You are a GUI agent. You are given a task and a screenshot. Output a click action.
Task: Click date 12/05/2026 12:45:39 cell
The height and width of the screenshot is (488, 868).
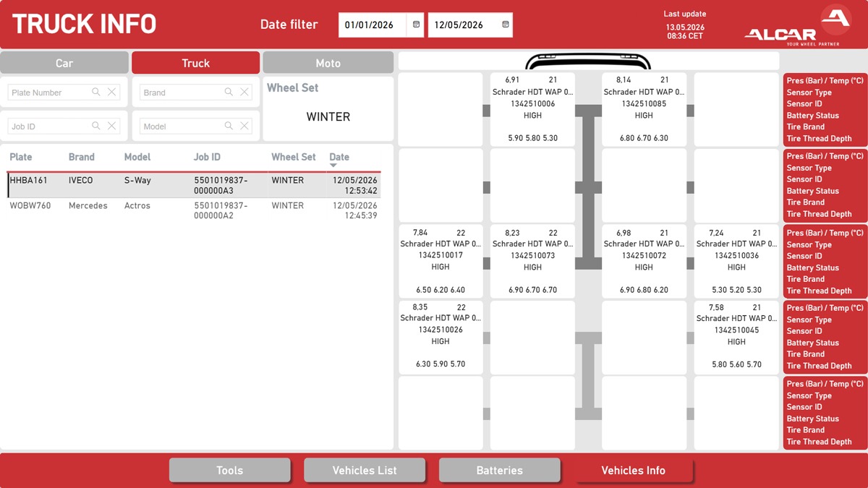click(355, 210)
